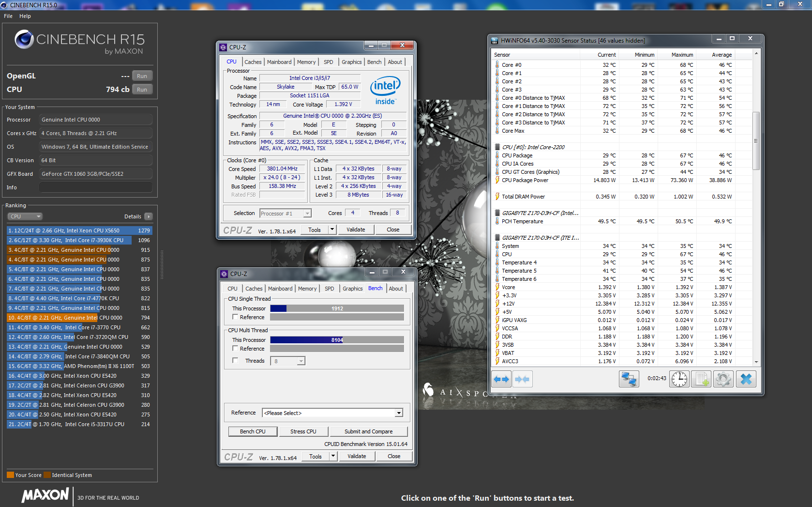This screenshot has width=812, height=507.
Task: Open HWiNFO sensor settings gear icon
Action: coord(723,379)
